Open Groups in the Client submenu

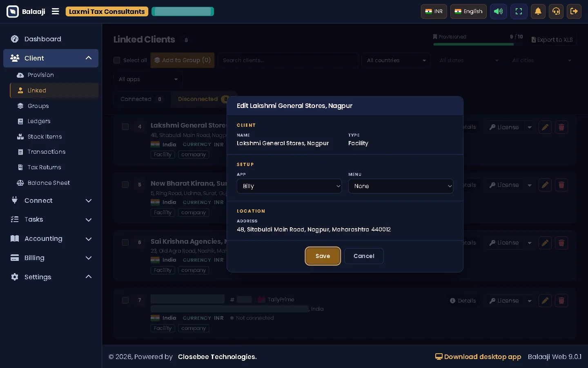point(54,106)
